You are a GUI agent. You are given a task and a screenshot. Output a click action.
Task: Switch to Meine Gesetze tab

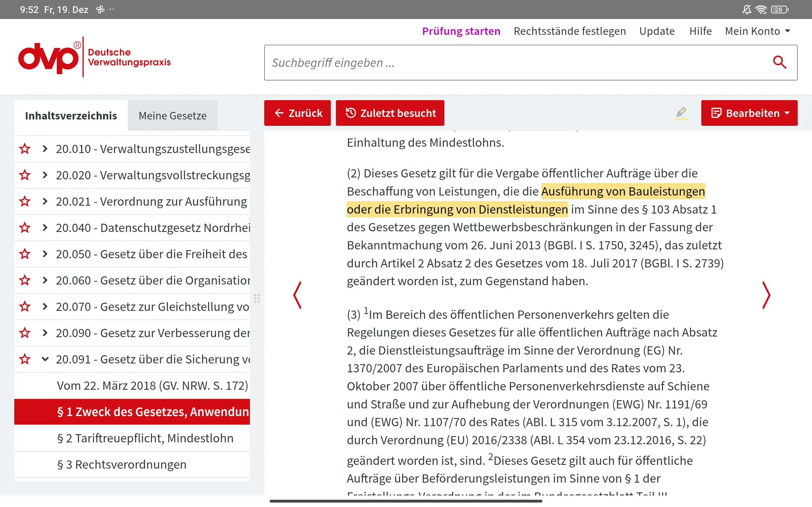coord(173,116)
